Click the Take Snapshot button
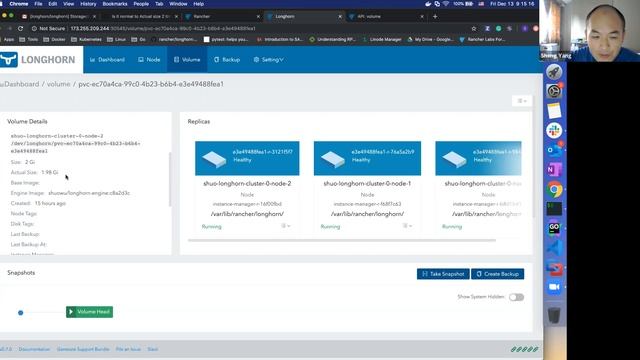Viewport: 640px width, 360px height. [443, 274]
